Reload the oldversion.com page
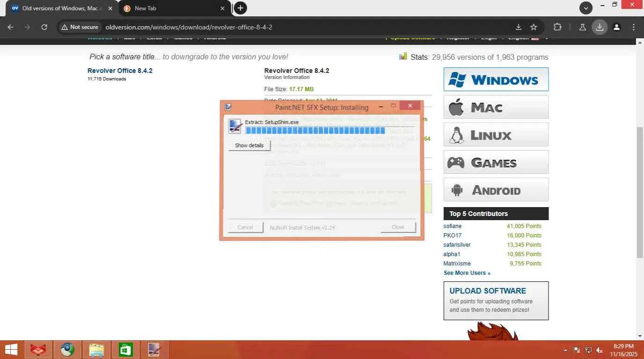 (x=44, y=27)
